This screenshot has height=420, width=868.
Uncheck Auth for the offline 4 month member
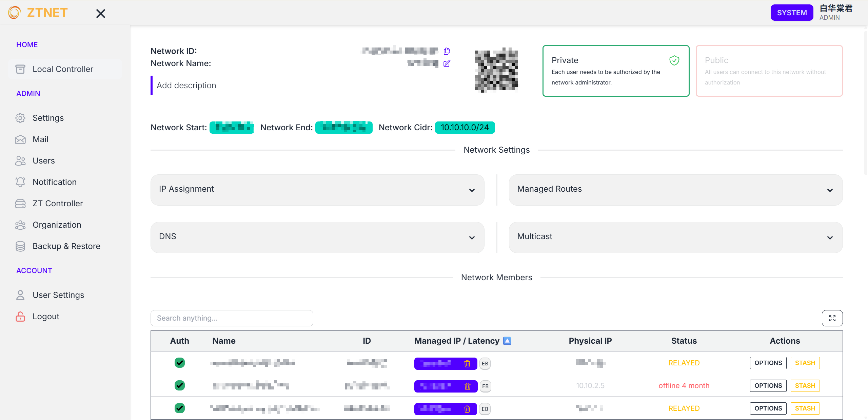tap(180, 385)
